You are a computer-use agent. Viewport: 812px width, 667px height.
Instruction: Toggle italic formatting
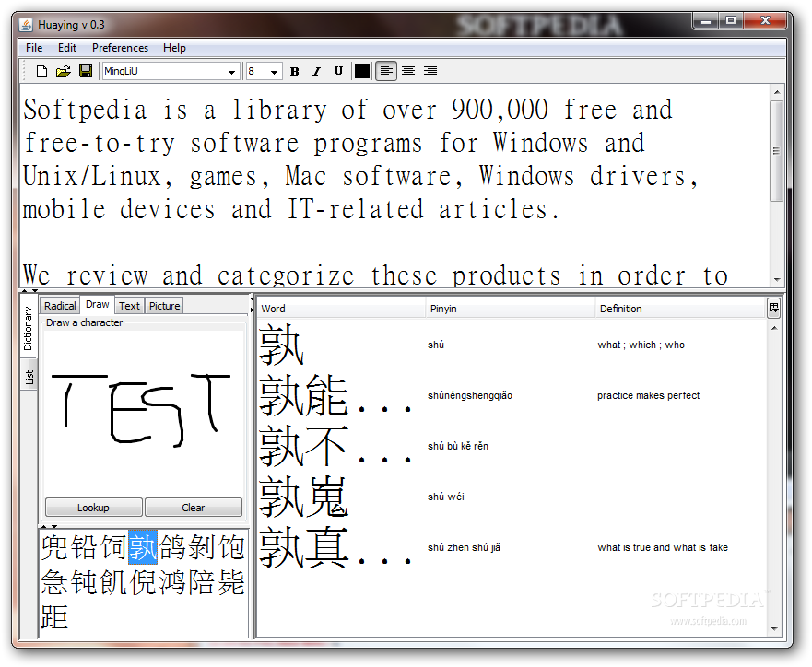click(x=316, y=72)
